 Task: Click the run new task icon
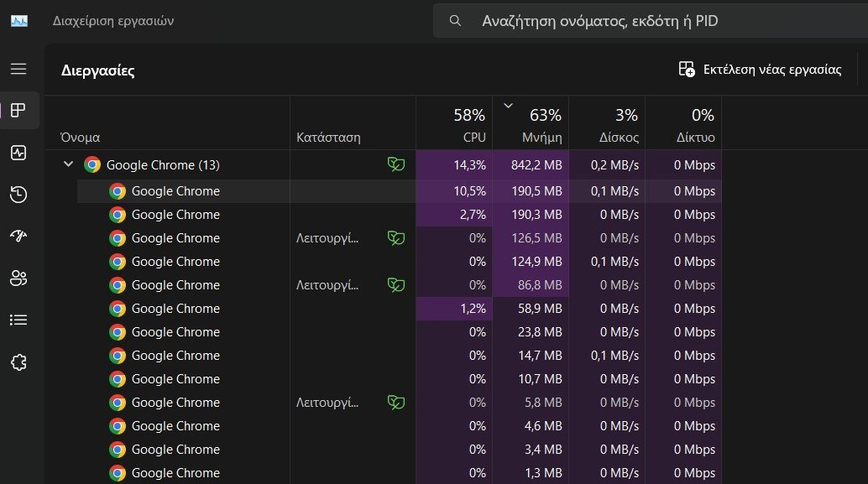[687, 69]
